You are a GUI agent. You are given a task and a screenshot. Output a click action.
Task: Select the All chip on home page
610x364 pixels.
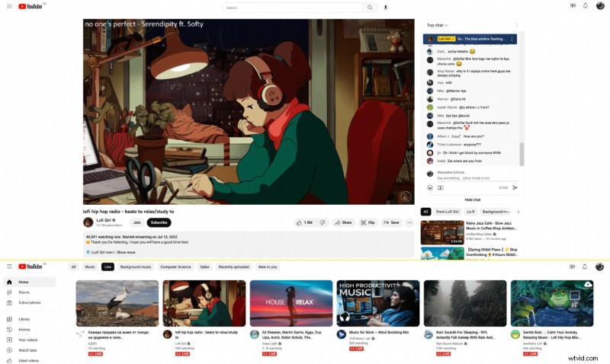73,267
